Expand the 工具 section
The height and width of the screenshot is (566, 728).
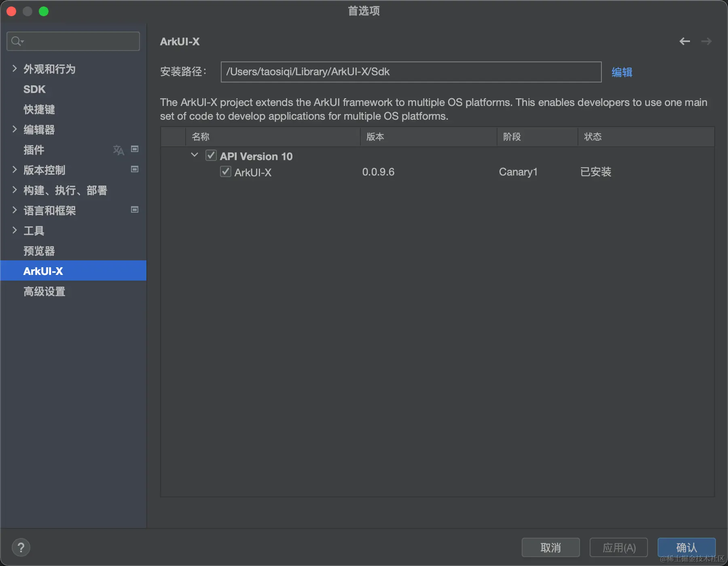pyautogui.click(x=15, y=230)
